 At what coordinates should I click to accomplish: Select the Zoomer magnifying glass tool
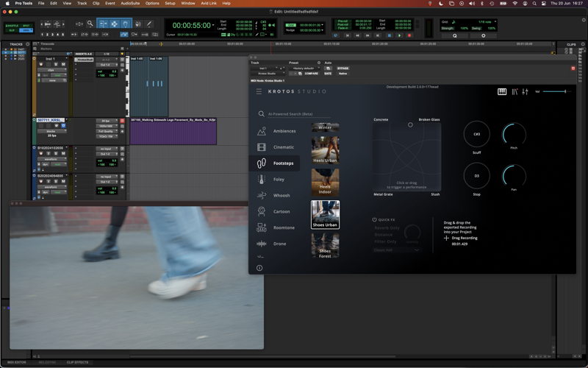pos(90,24)
